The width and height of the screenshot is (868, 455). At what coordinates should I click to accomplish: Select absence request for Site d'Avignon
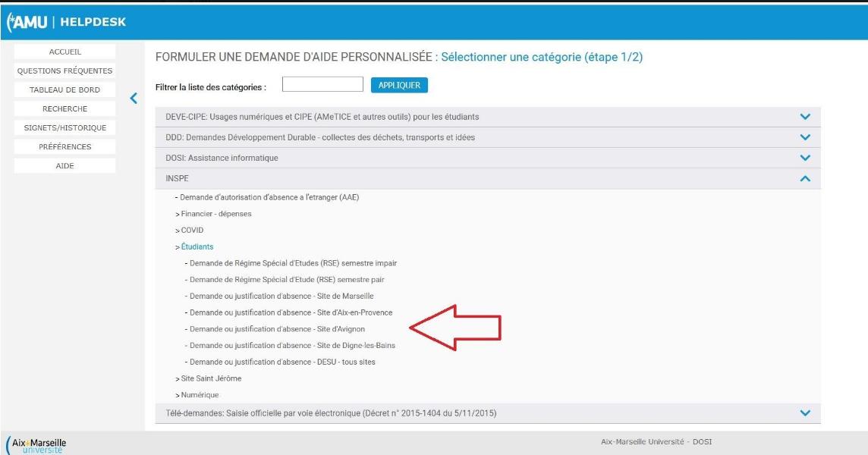[277, 329]
